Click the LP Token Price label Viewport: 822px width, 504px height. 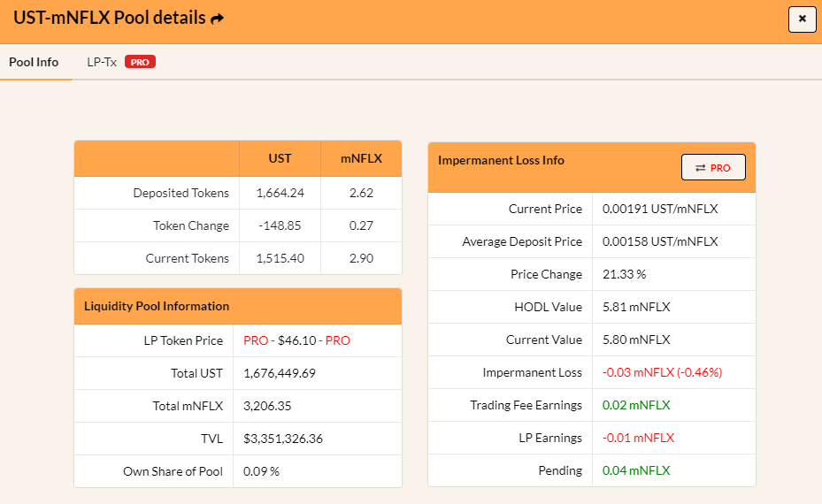click(x=183, y=340)
